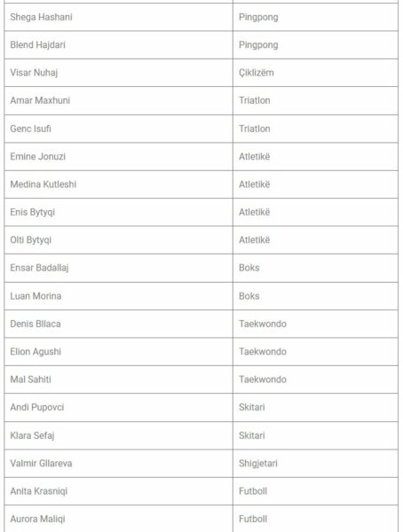This screenshot has height=532, width=403.
Task: Select the Enis Bytyqi name entry
Action: (119, 212)
